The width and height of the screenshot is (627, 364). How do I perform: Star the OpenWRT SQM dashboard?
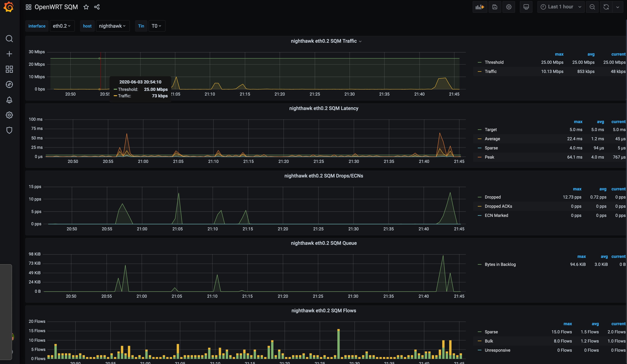[x=86, y=7]
